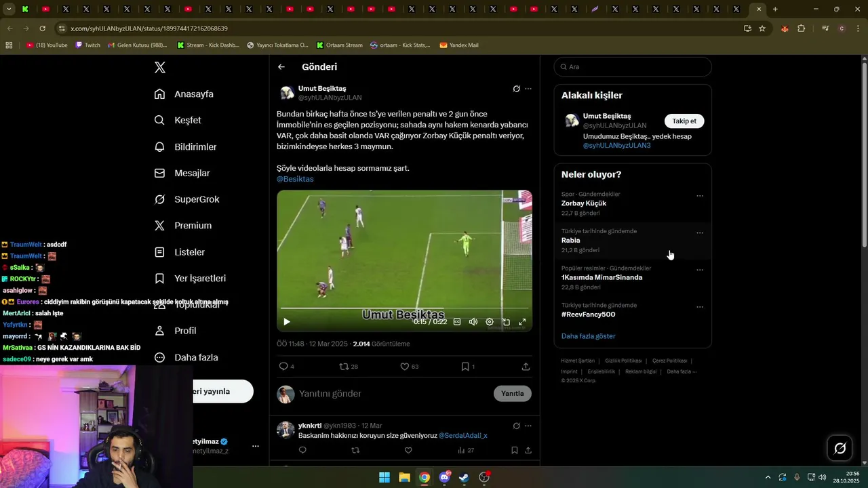Viewport: 868px width, 488px height.
Task: Open options for Zorbay Küçük trend
Action: point(700,196)
